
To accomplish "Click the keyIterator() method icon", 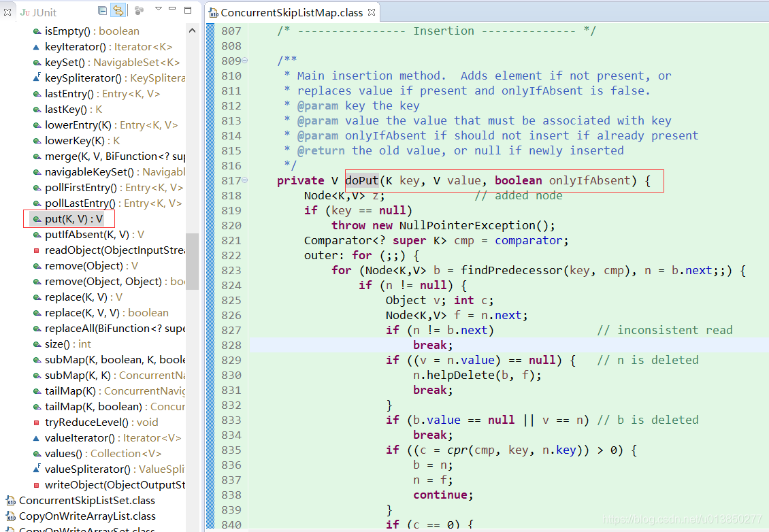I will [x=36, y=47].
